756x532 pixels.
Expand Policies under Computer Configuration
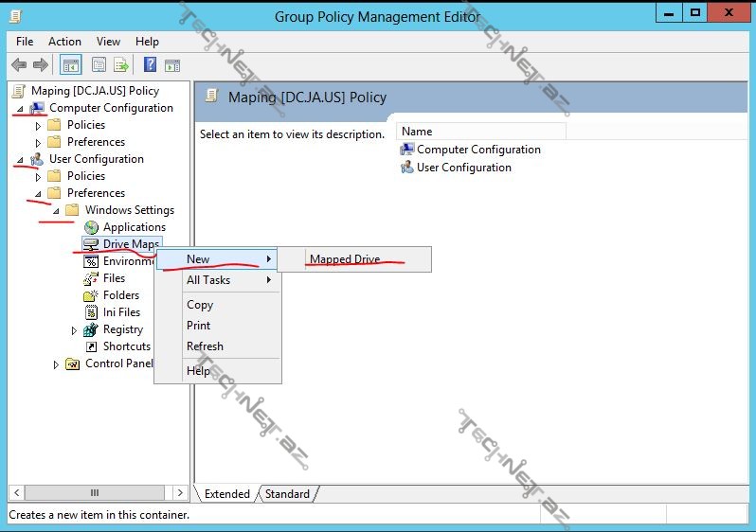[39, 125]
